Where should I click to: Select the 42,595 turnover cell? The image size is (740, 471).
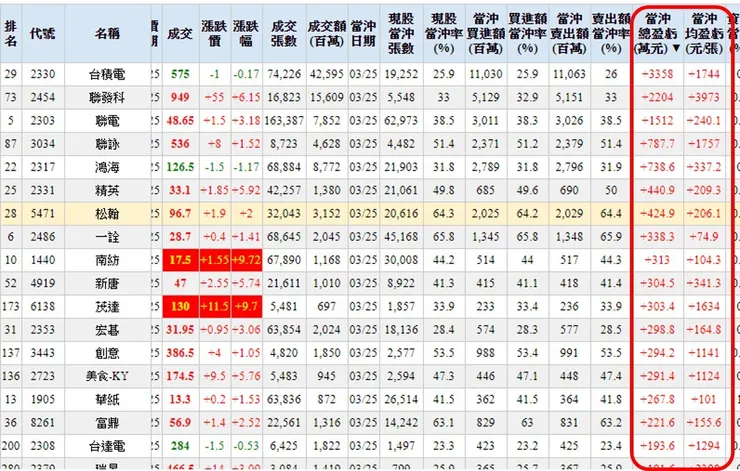(327, 74)
